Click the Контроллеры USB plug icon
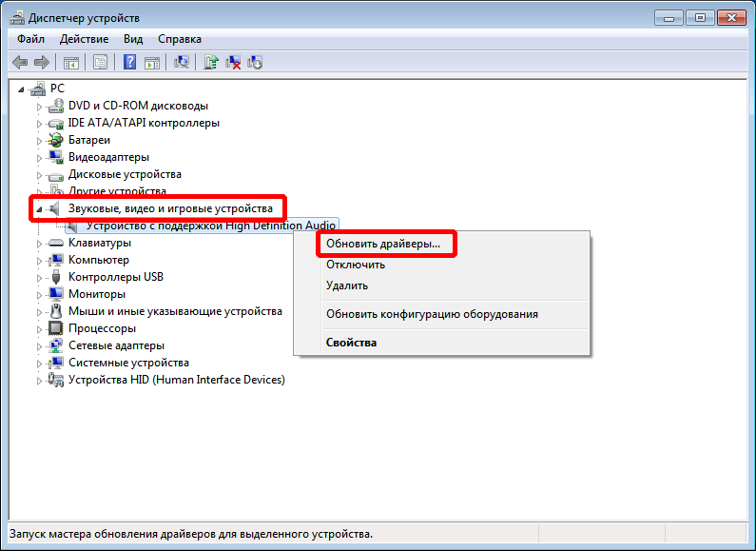This screenshot has width=756, height=551. [56, 277]
